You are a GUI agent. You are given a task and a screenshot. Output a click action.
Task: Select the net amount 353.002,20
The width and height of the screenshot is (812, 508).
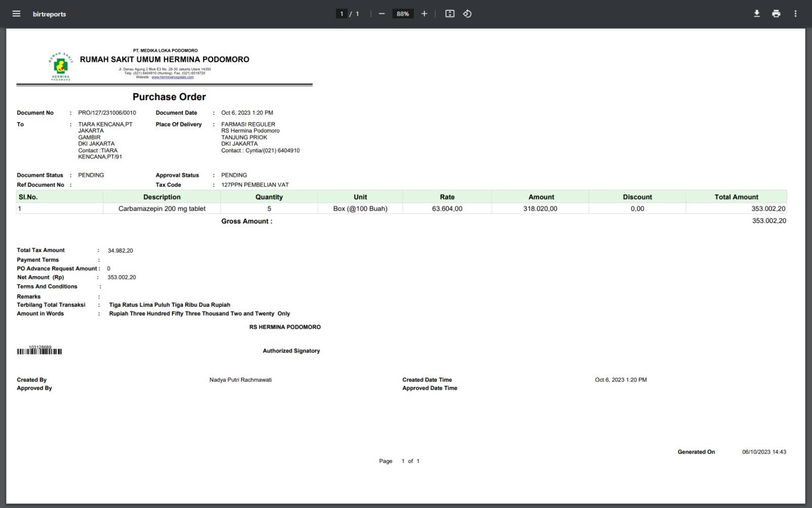(x=122, y=277)
